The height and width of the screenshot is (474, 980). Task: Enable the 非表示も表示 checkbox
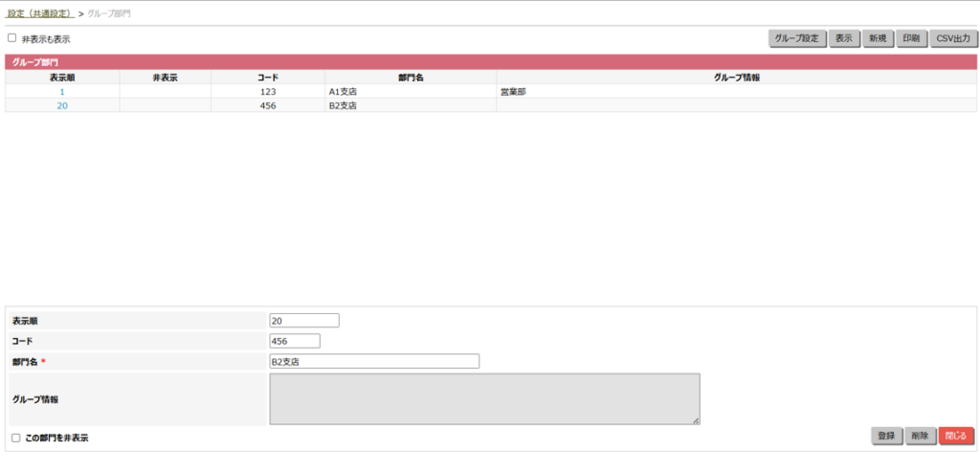(x=12, y=39)
